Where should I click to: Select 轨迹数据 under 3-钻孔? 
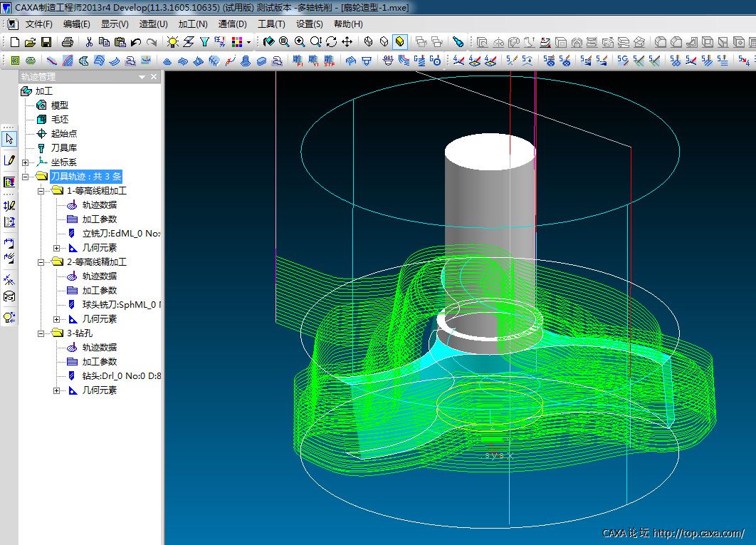[100, 348]
